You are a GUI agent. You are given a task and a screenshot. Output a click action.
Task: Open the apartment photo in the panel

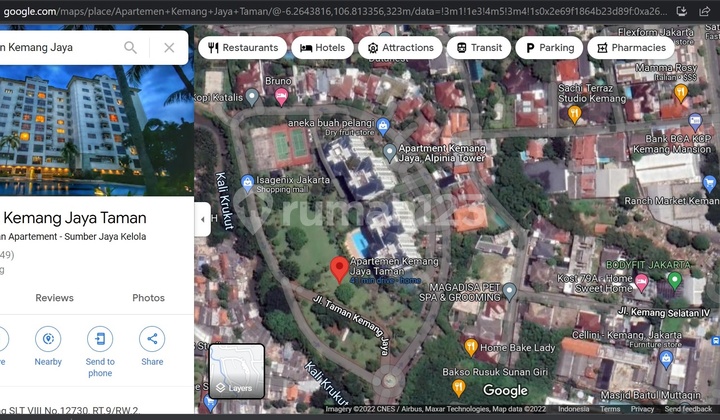tap(97, 130)
